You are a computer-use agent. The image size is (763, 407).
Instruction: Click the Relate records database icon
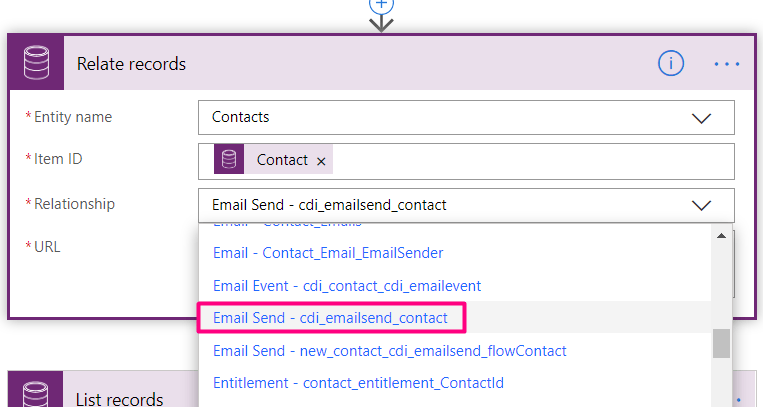37,64
